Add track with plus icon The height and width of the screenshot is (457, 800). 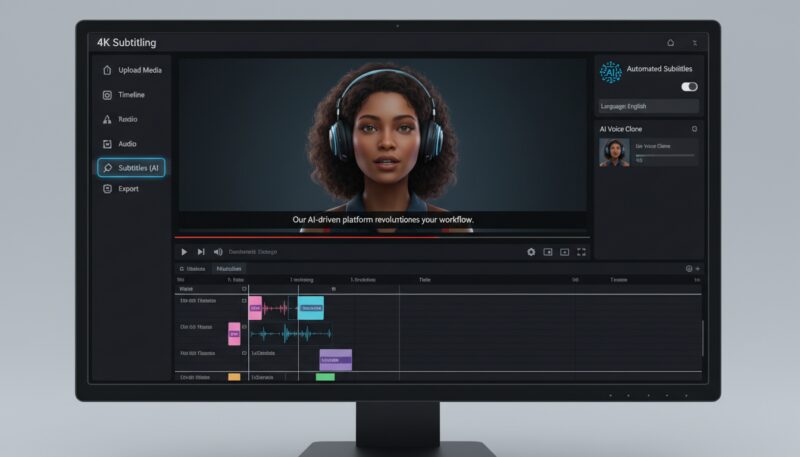click(697, 269)
